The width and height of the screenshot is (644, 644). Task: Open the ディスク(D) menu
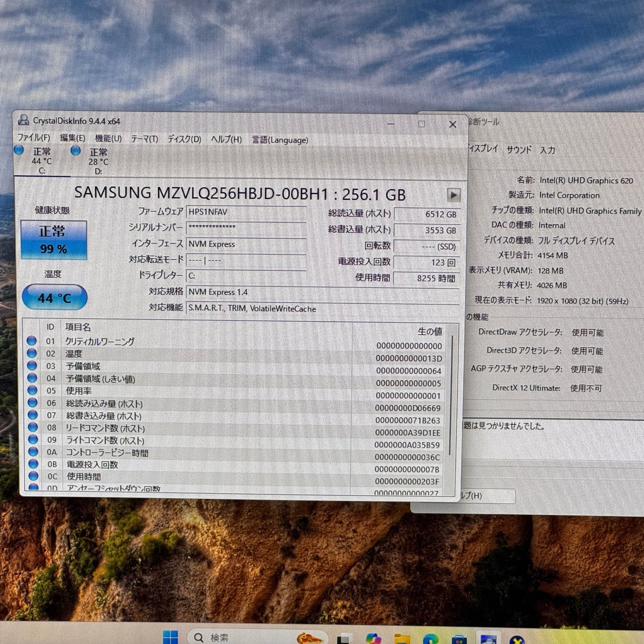point(184,139)
